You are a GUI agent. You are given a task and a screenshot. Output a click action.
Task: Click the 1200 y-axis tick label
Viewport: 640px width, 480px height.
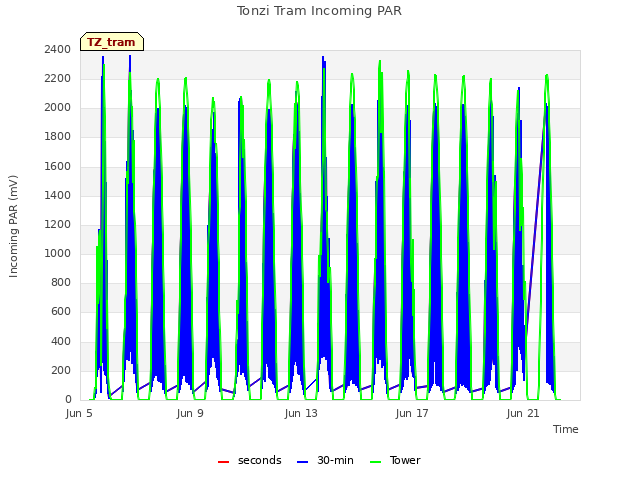click(x=58, y=224)
